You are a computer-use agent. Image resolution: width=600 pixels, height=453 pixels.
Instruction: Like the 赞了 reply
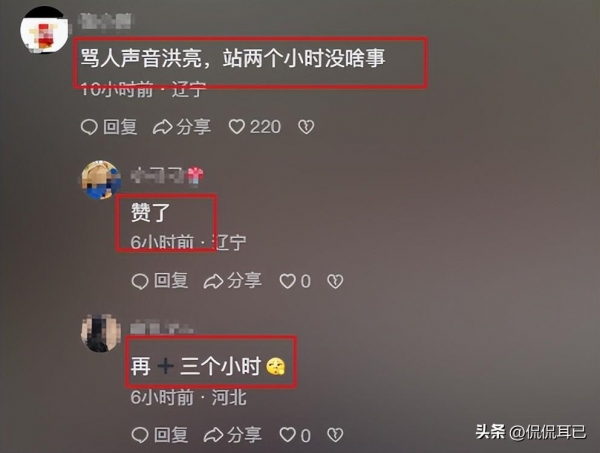pos(295,282)
